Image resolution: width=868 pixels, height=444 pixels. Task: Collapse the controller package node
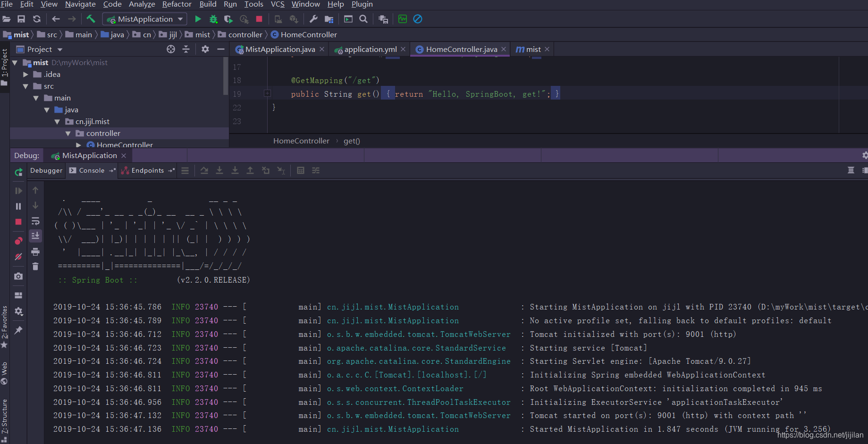tap(68, 133)
